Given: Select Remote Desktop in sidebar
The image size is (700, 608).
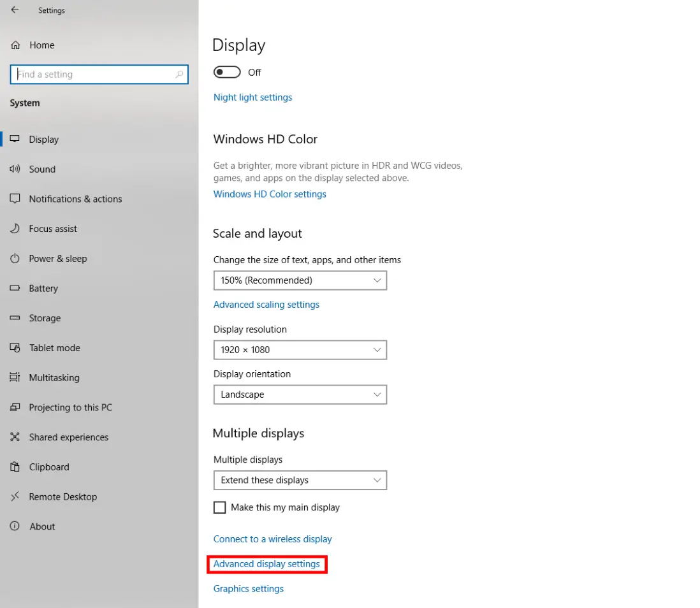Looking at the screenshot, I should coord(16,496).
